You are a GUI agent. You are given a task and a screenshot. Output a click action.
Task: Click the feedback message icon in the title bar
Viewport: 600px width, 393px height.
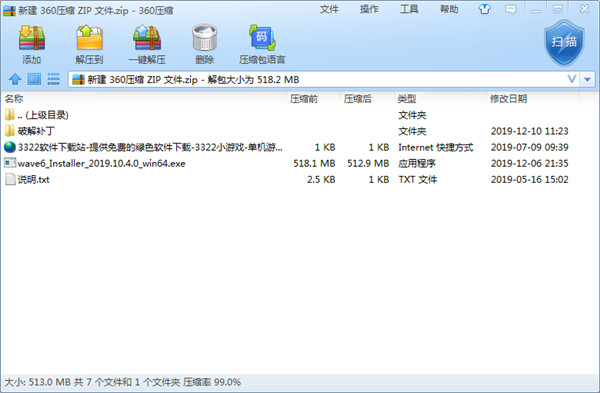[510, 9]
